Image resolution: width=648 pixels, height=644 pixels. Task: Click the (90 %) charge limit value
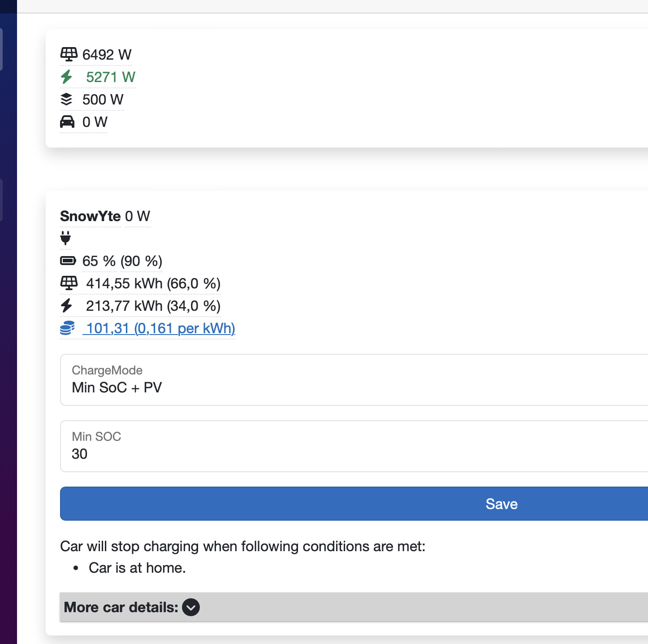(x=141, y=261)
